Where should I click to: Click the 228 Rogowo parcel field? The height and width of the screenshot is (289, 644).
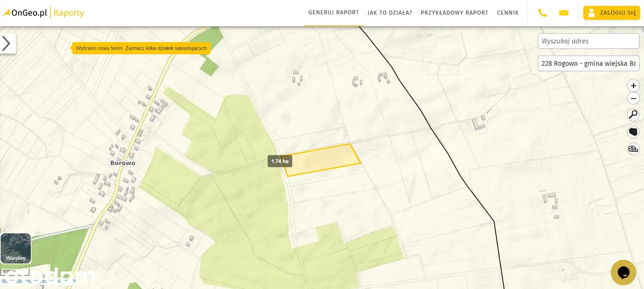tap(588, 63)
